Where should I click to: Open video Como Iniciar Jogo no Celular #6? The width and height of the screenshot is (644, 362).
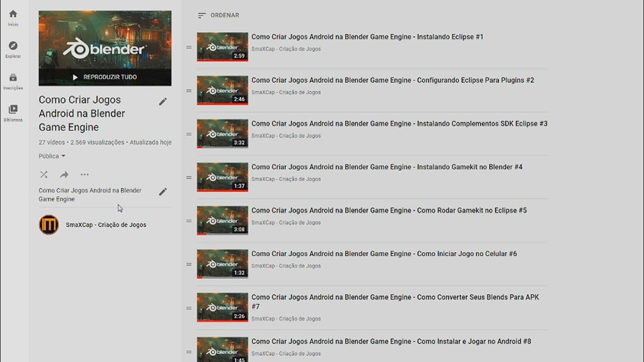(384, 253)
